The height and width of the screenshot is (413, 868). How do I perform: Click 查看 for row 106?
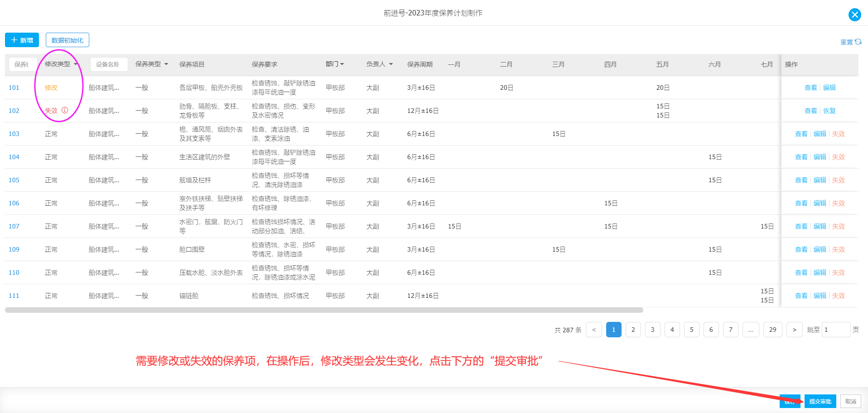pos(801,203)
